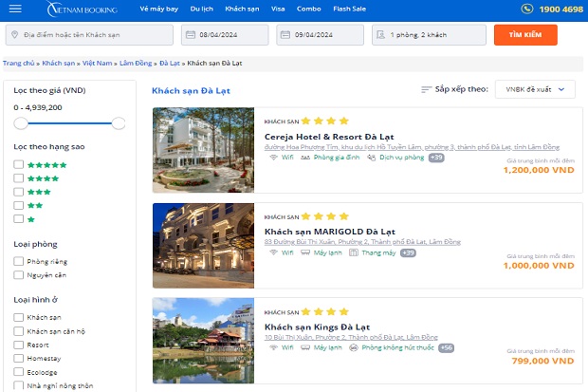Screen dimensions: 588x392
Task: Click the maximum price slider handle
Action: point(119,123)
